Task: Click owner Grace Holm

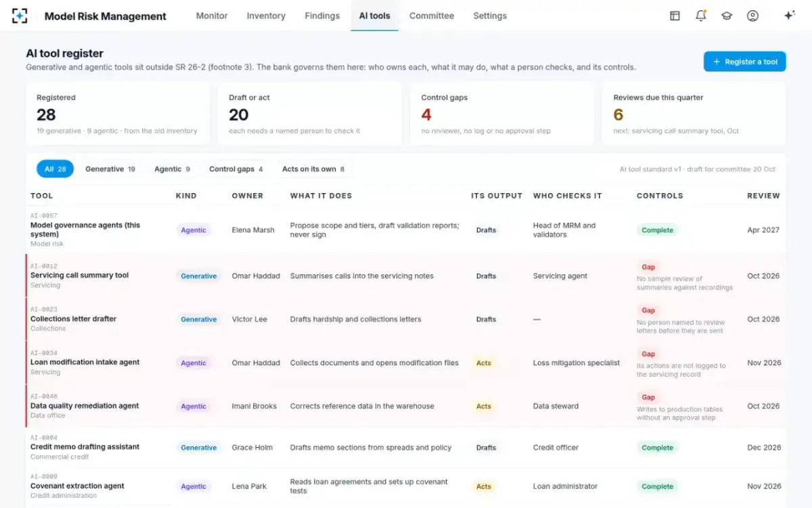Action: [252, 448]
